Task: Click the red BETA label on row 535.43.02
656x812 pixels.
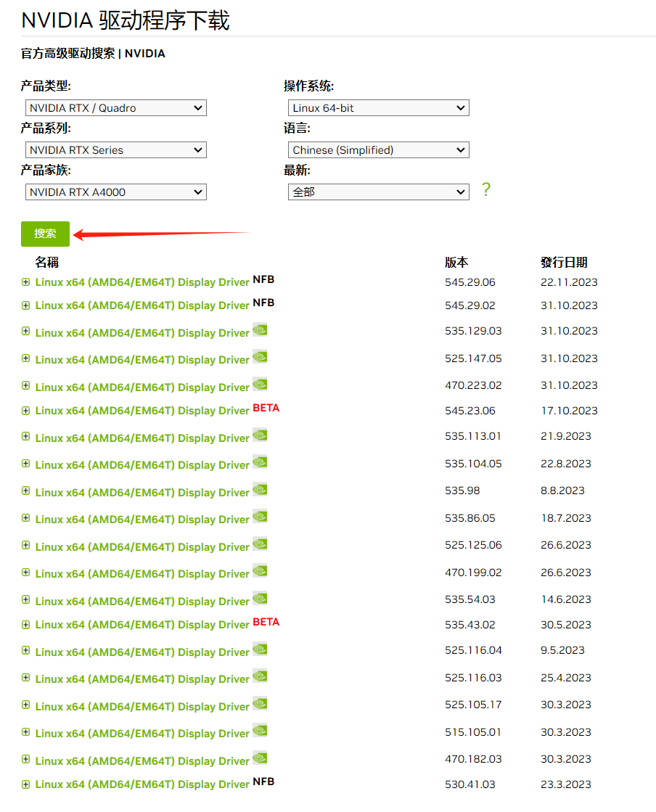Action: coord(266,622)
